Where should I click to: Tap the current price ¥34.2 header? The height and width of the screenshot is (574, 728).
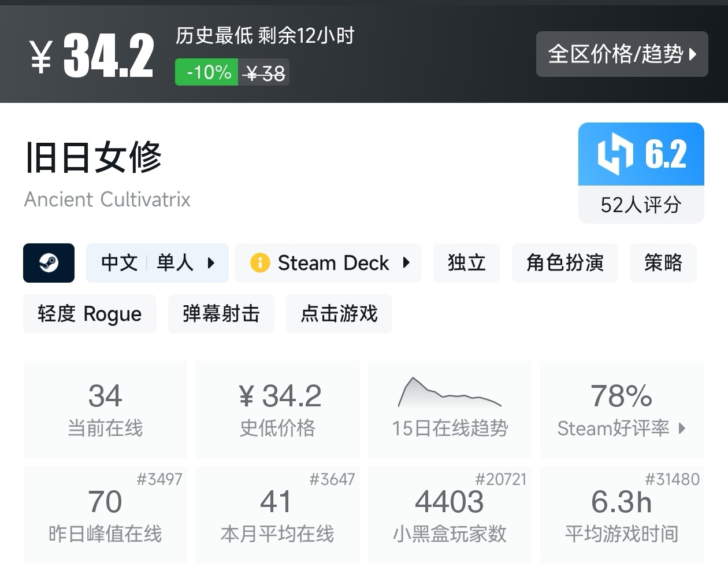pos(92,55)
